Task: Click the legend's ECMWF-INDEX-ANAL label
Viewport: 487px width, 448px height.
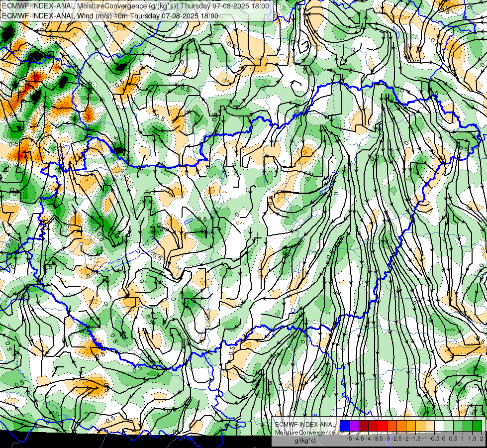Action: point(305,425)
